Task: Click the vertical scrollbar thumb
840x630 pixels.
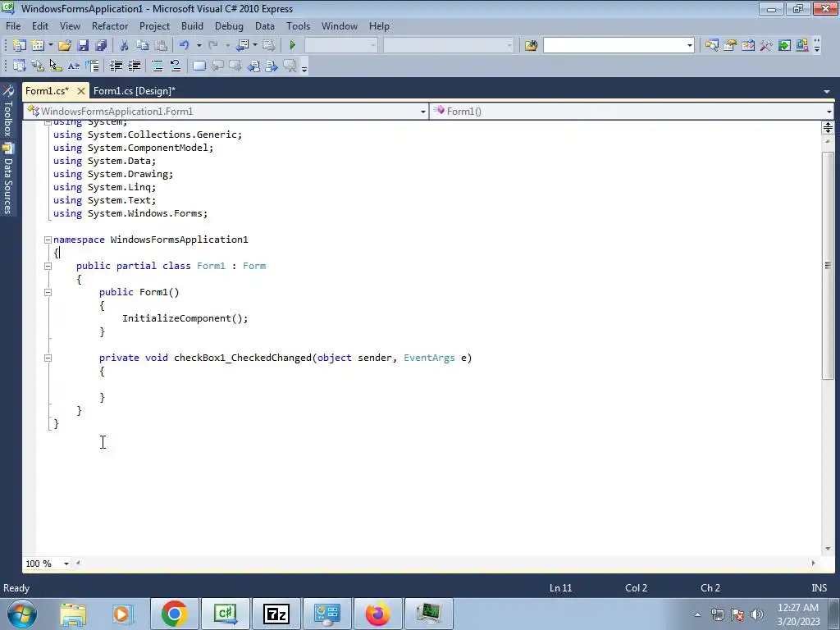Action: 828,266
